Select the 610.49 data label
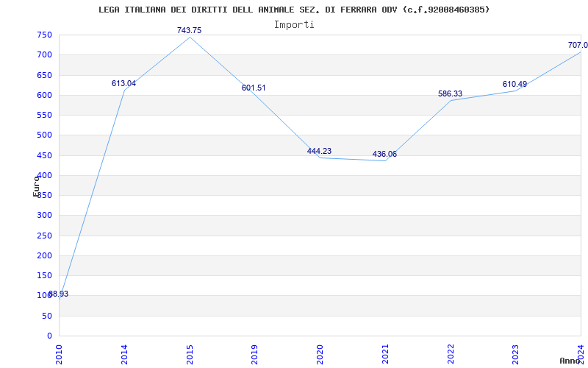The height and width of the screenshot is (368, 588). click(x=515, y=84)
